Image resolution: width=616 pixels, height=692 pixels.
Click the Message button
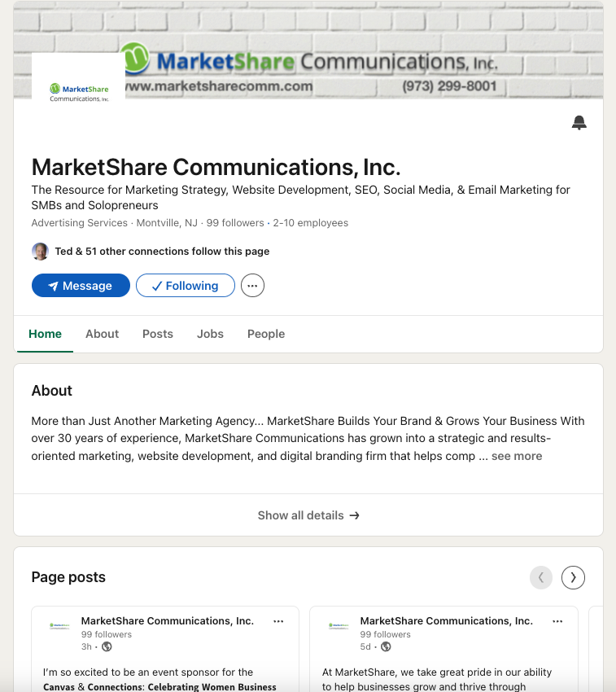(81, 286)
